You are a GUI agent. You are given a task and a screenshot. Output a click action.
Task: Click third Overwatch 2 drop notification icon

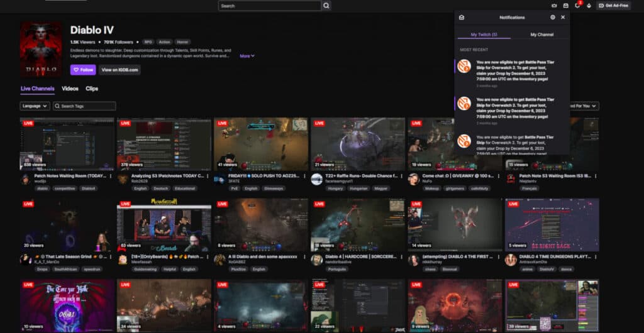coord(464,141)
